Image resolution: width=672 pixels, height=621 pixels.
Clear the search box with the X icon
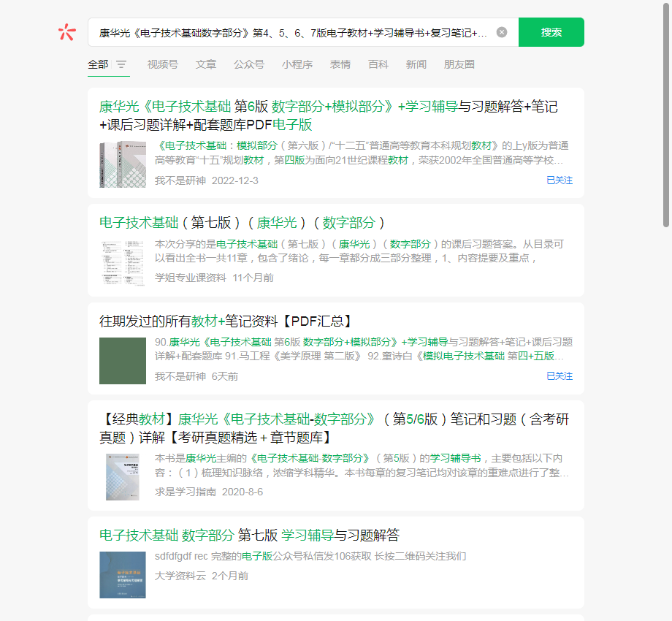coord(501,32)
